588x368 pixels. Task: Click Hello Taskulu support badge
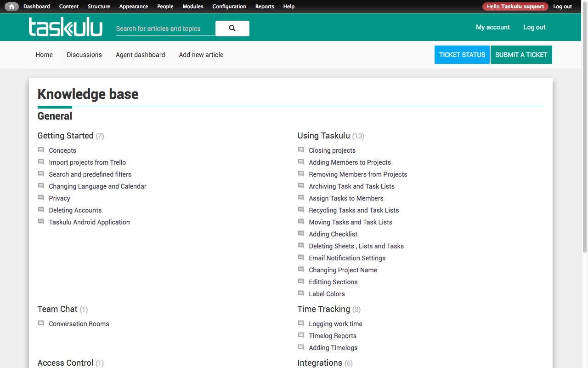click(x=515, y=6)
